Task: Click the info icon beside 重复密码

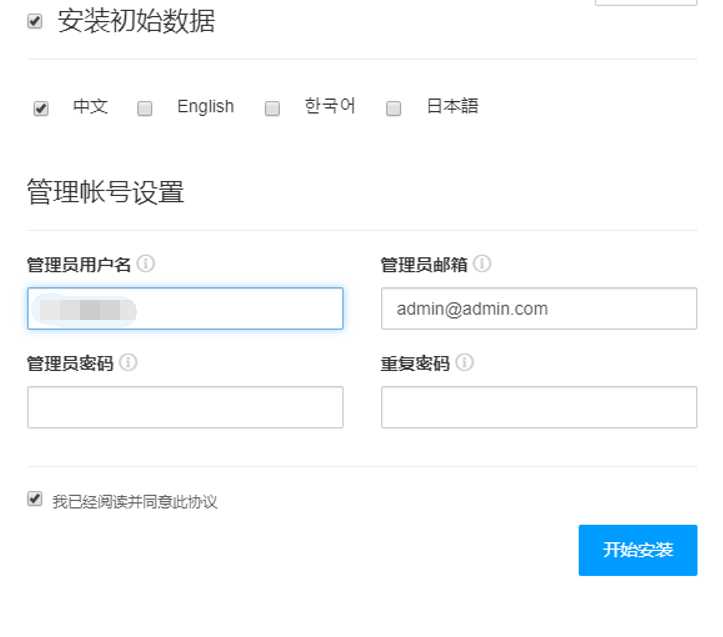Action: coord(465,363)
